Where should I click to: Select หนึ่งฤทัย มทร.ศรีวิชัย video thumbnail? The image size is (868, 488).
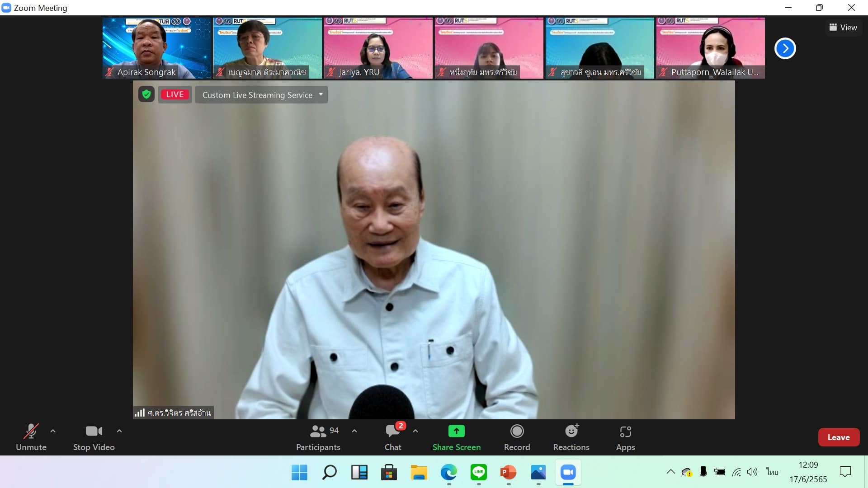click(489, 48)
